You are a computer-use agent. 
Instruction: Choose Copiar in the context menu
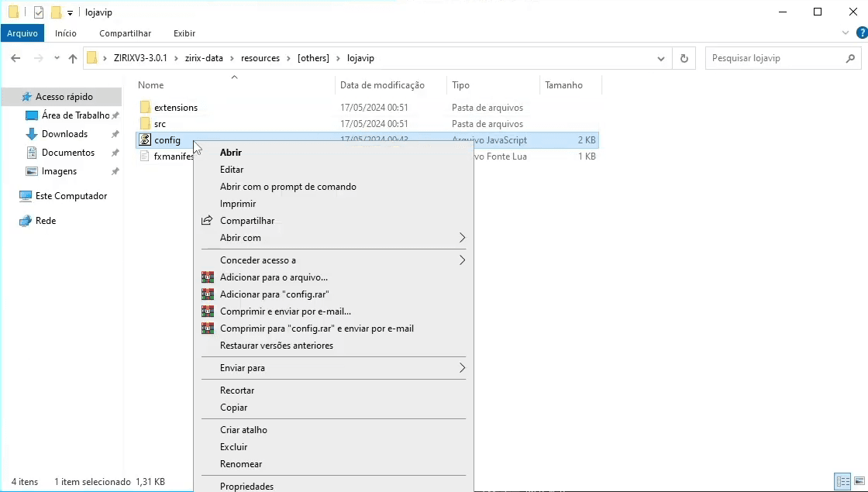pos(233,408)
